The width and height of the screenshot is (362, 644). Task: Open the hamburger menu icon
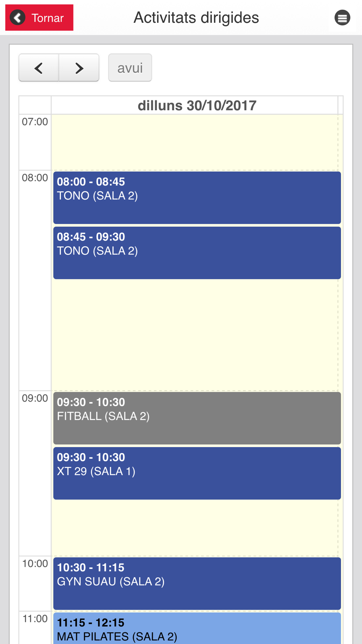pos(342,18)
